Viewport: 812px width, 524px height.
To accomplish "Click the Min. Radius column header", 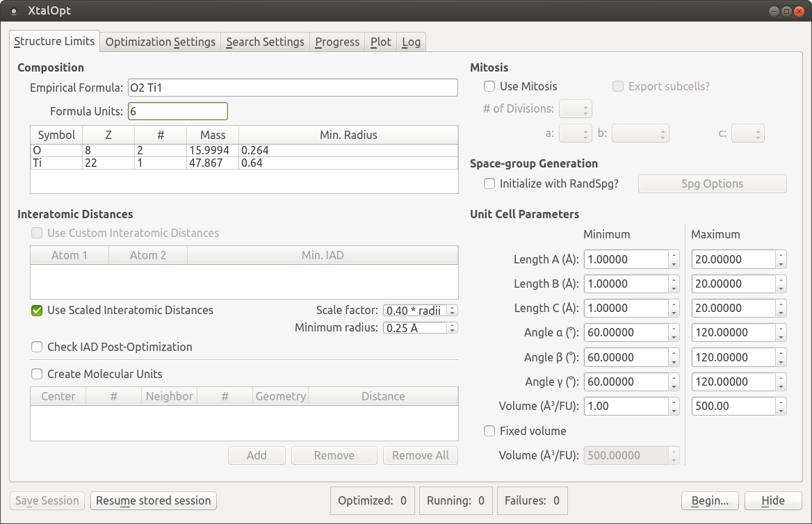I will click(x=348, y=135).
